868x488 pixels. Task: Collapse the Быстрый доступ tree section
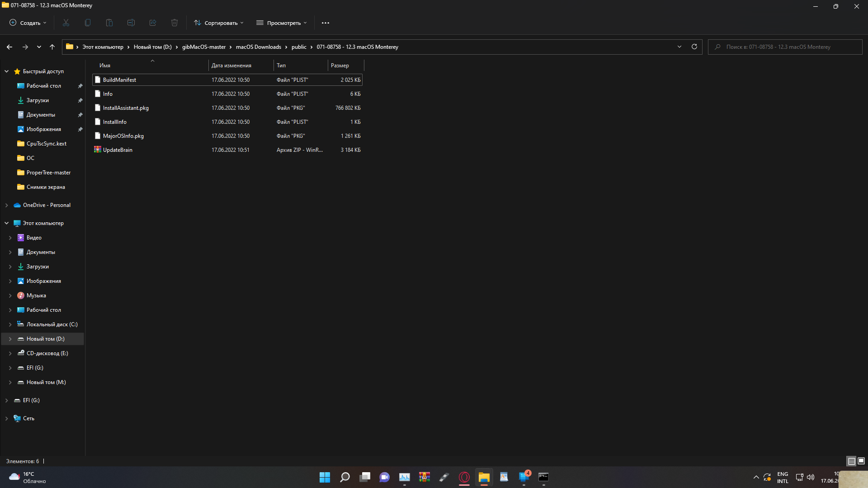tap(7, 71)
